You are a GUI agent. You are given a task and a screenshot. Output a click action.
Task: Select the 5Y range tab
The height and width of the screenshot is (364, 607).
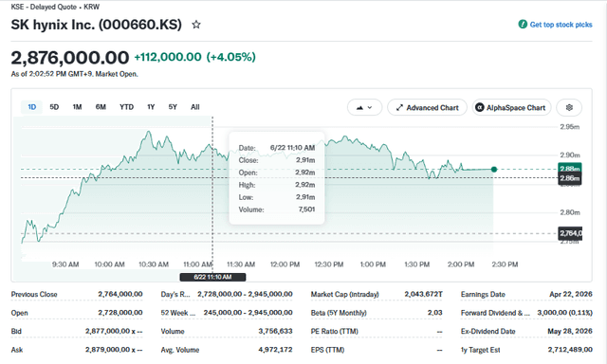click(x=173, y=107)
